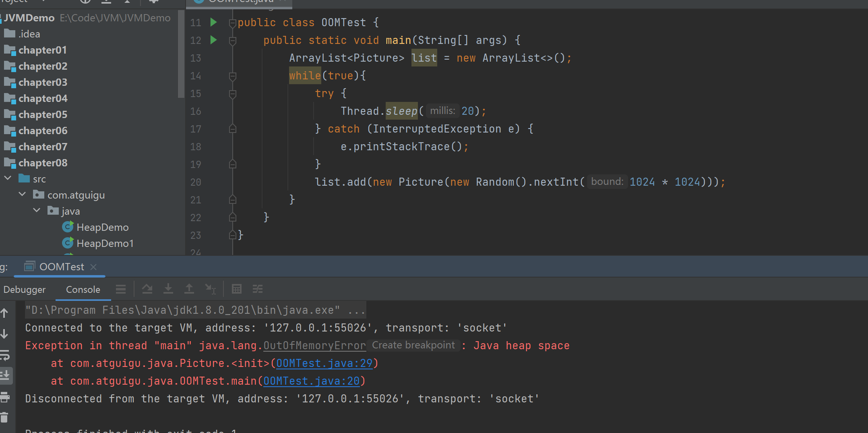Click the 'bound:' parameter hint
Viewport: 868px width, 433px height.
pos(607,182)
